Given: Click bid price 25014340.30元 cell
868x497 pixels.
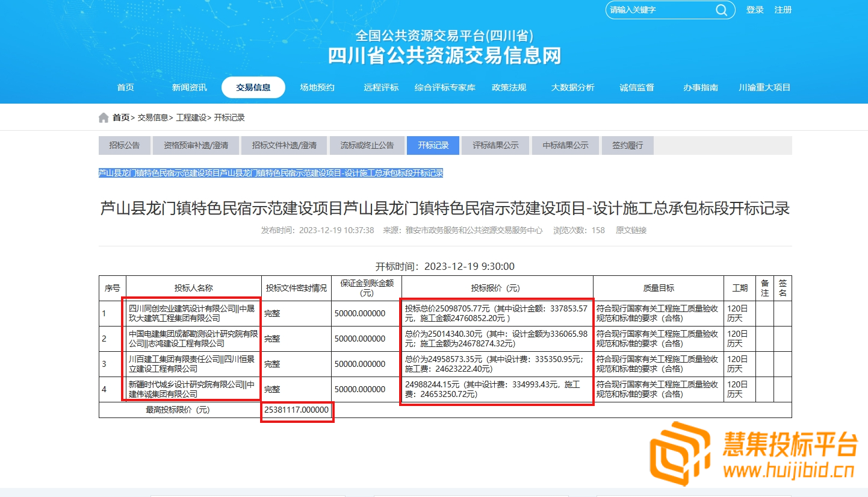Looking at the screenshot, I should 497,339.
